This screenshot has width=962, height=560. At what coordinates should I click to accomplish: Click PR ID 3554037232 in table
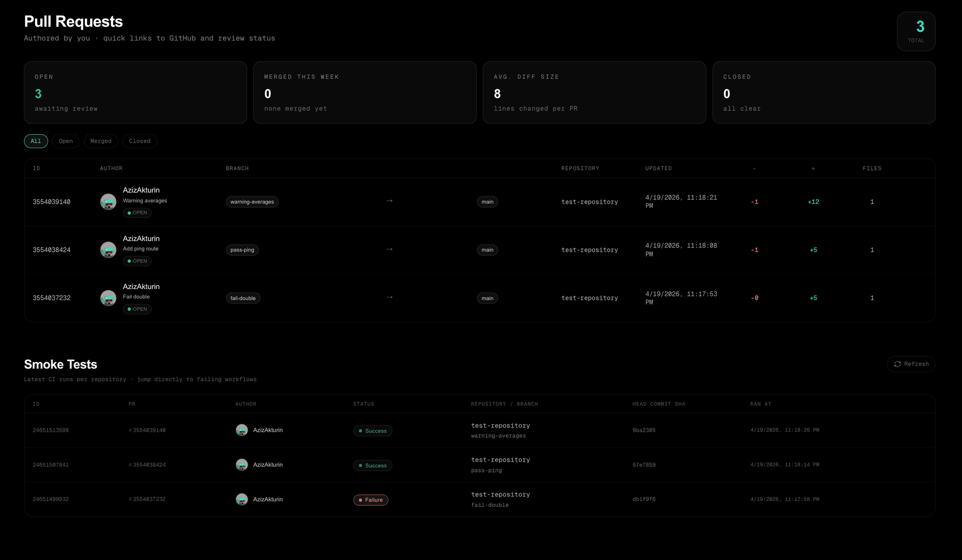point(52,298)
